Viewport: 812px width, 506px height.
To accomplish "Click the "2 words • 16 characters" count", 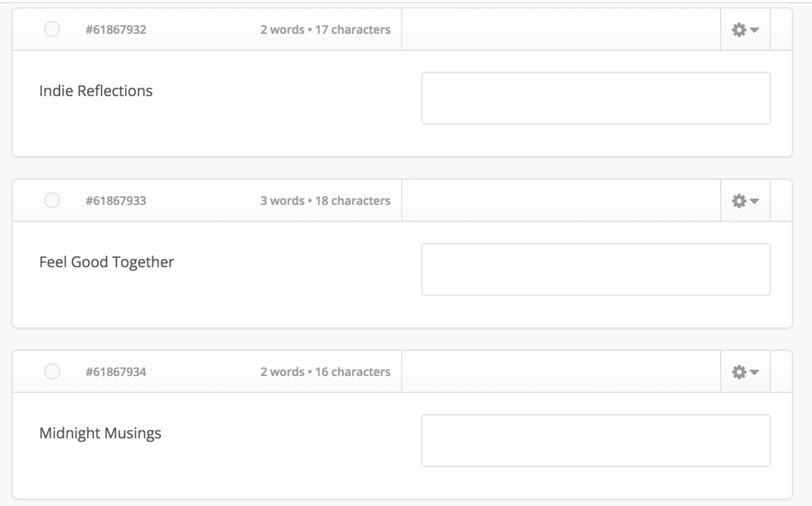I will tap(325, 372).
